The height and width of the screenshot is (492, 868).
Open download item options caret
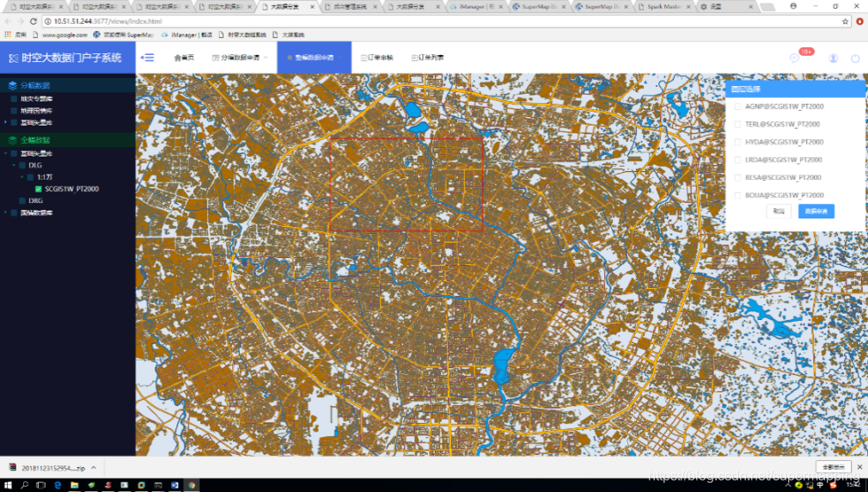click(94, 468)
